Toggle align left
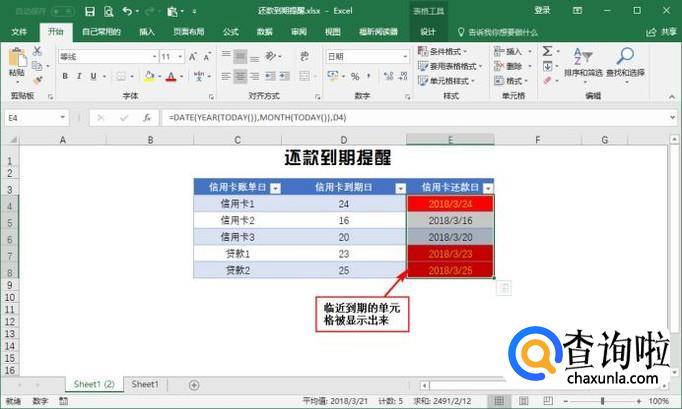This screenshot has width=682, height=409. (226, 77)
